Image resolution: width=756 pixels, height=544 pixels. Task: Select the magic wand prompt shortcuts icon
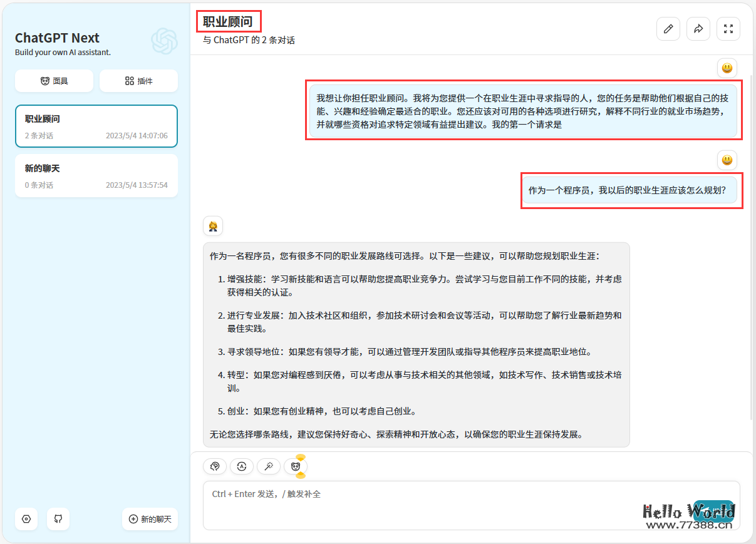pyautogui.click(x=268, y=466)
